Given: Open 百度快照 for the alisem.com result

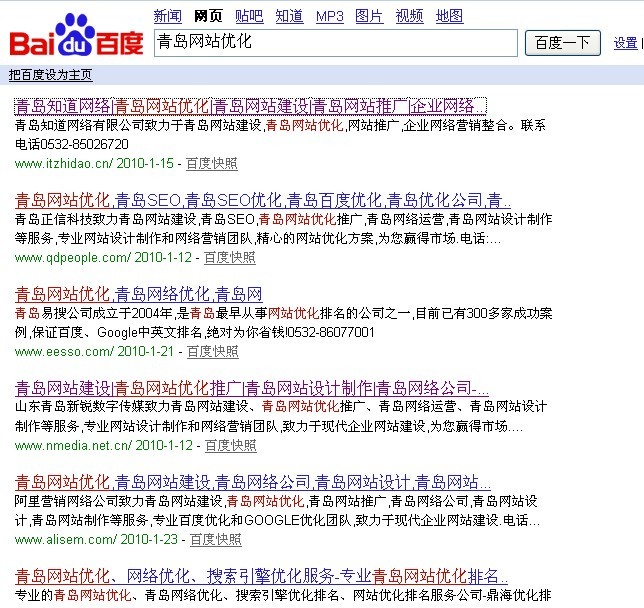Looking at the screenshot, I should point(216,539).
